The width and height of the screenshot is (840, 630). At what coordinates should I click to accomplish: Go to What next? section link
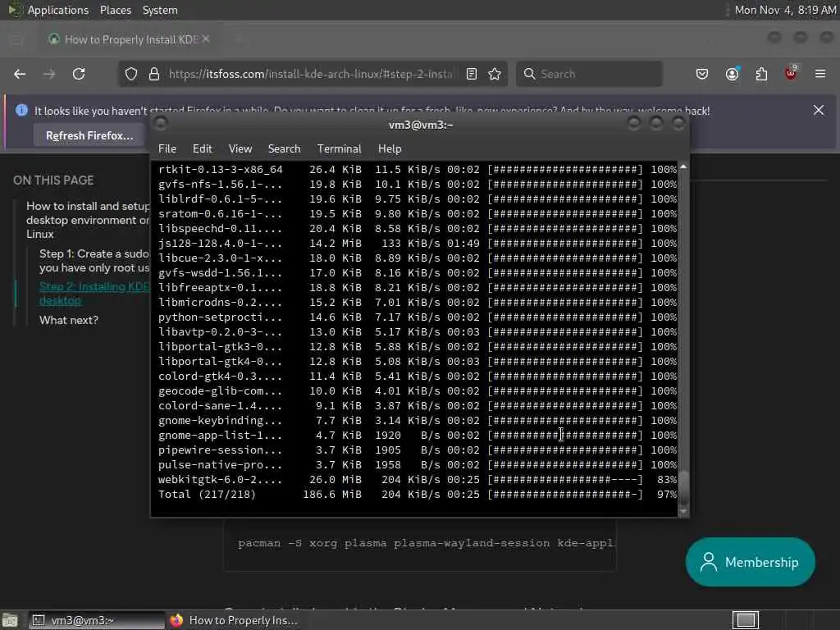[x=69, y=321]
